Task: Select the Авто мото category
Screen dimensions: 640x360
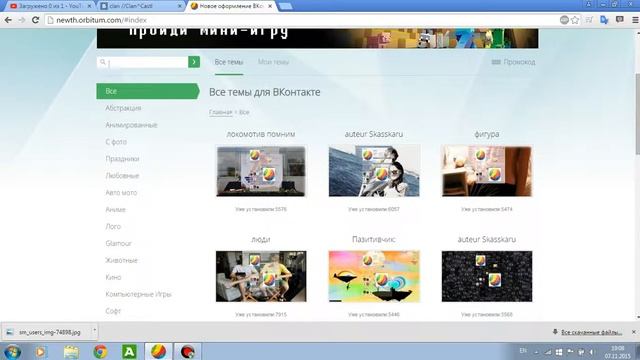Action: pos(121,193)
